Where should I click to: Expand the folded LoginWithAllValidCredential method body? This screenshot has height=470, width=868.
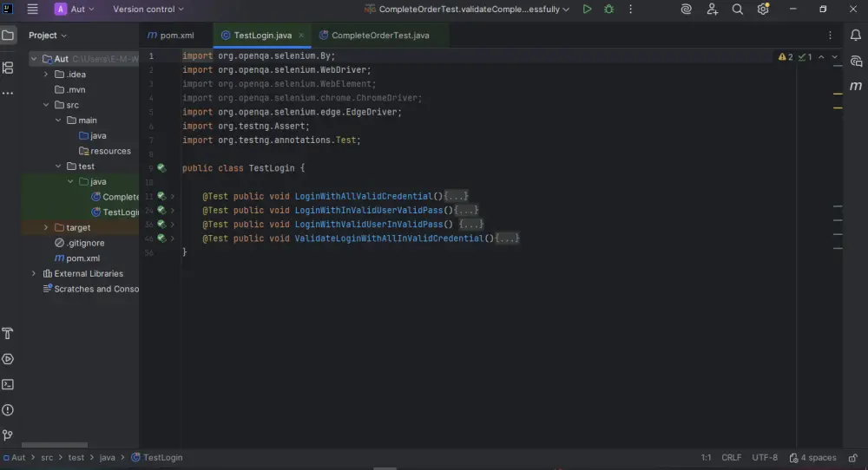[456, 197]
